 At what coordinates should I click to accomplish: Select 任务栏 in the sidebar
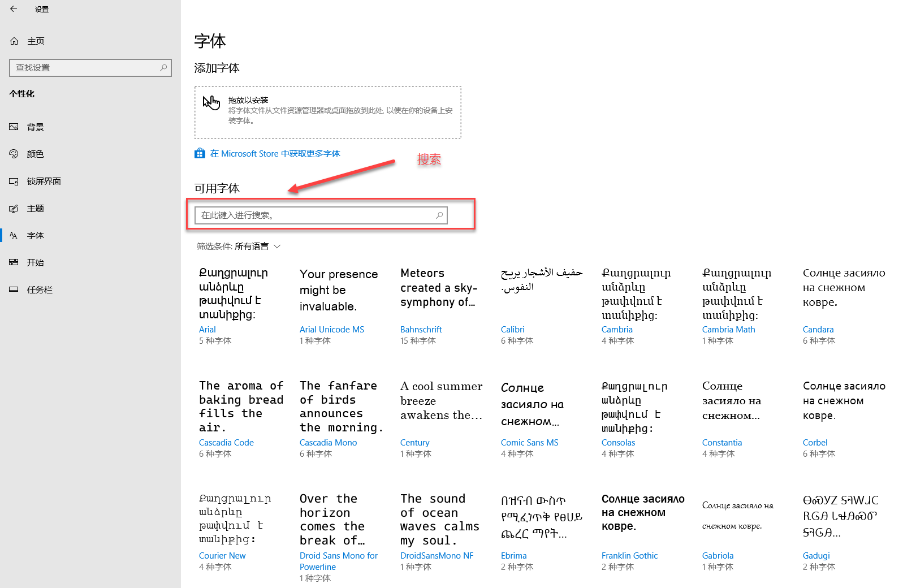[90, 289]
